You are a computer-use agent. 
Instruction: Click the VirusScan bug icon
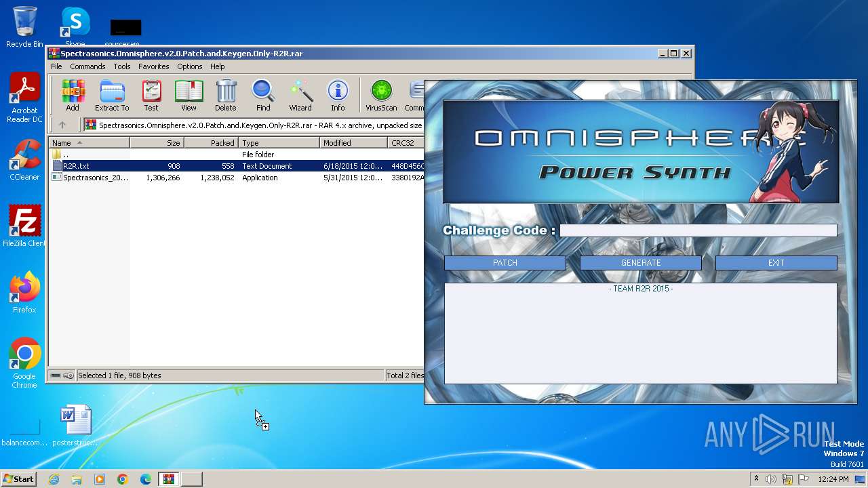pos(381,96)
